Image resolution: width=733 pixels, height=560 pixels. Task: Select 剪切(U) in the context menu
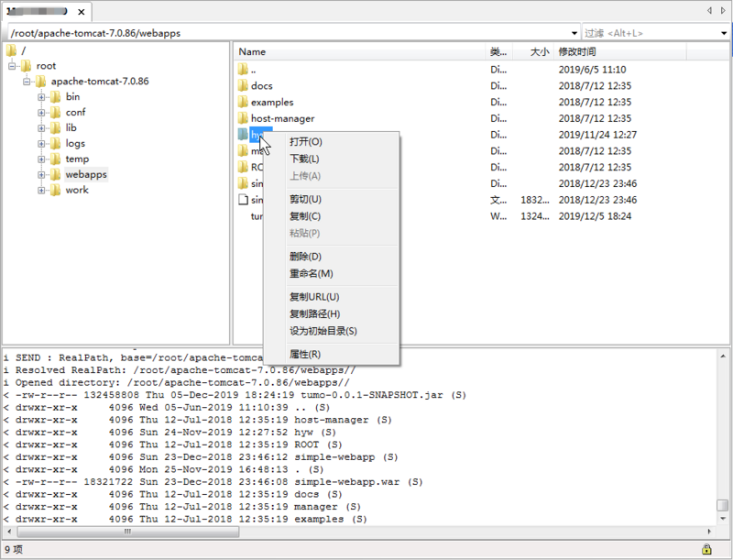tap(305, 199)
